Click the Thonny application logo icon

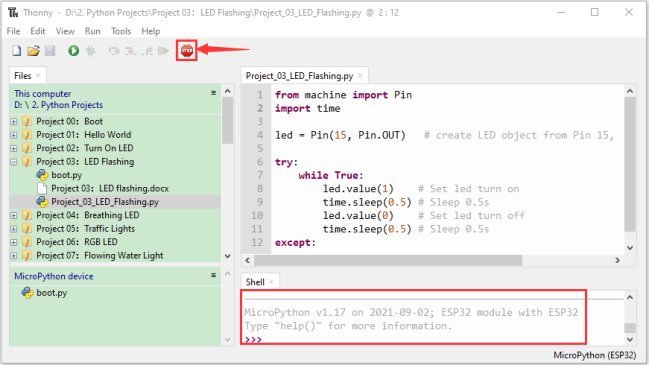[13, 13]
